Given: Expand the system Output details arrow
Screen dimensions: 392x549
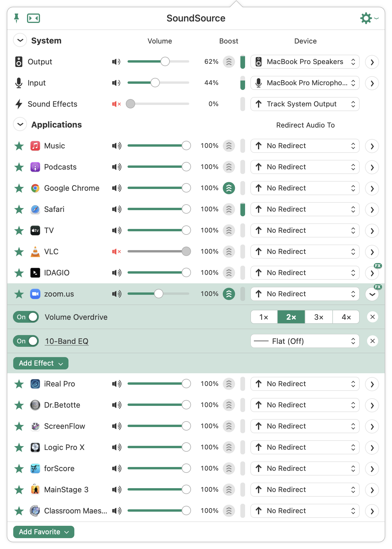Looking at the screenshot, I should [x=372, y=62].
